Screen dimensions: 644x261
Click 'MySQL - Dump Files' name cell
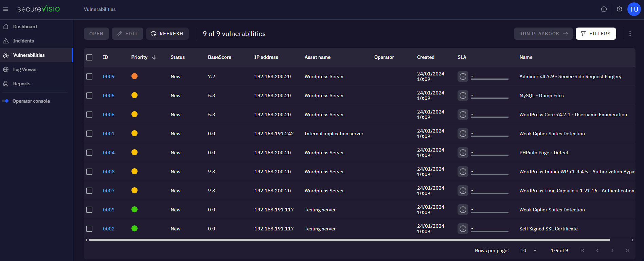[x=541, y=95]
